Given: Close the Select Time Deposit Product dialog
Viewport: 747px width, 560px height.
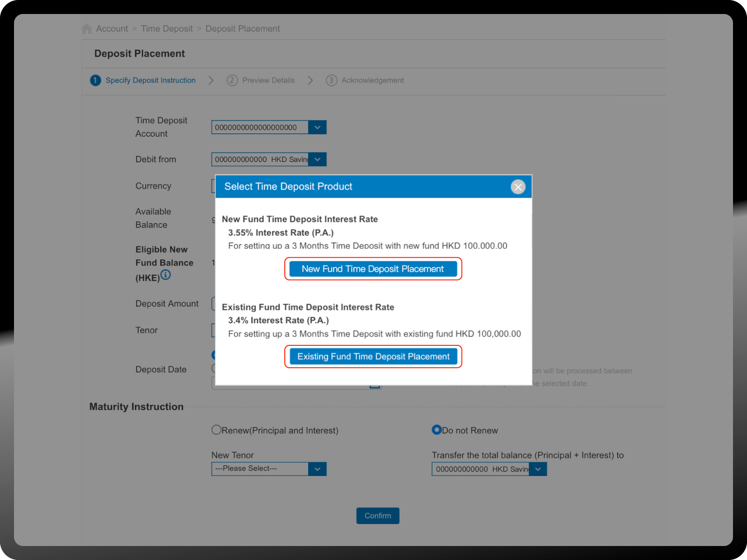Looking at the screenshot, I should point(518,187).
